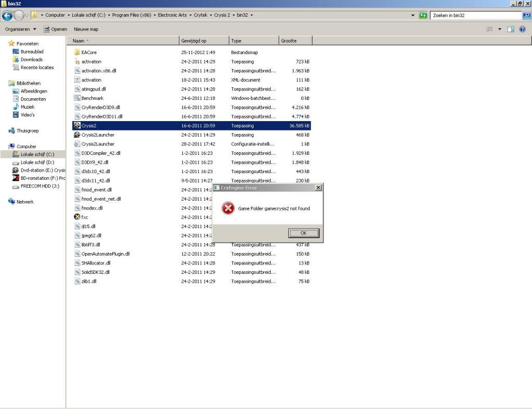This screenshot has height=409, width=532.
Task: Select the SolidSDK32.dll file name
Action: [x=96, y=272]
